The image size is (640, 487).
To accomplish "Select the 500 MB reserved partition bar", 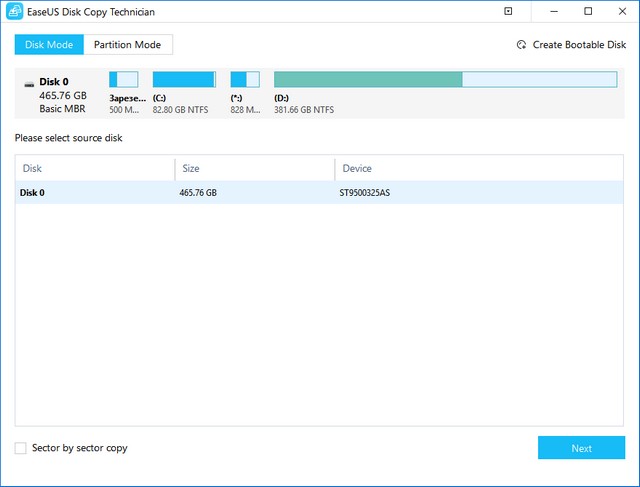I will click(124, 79).
